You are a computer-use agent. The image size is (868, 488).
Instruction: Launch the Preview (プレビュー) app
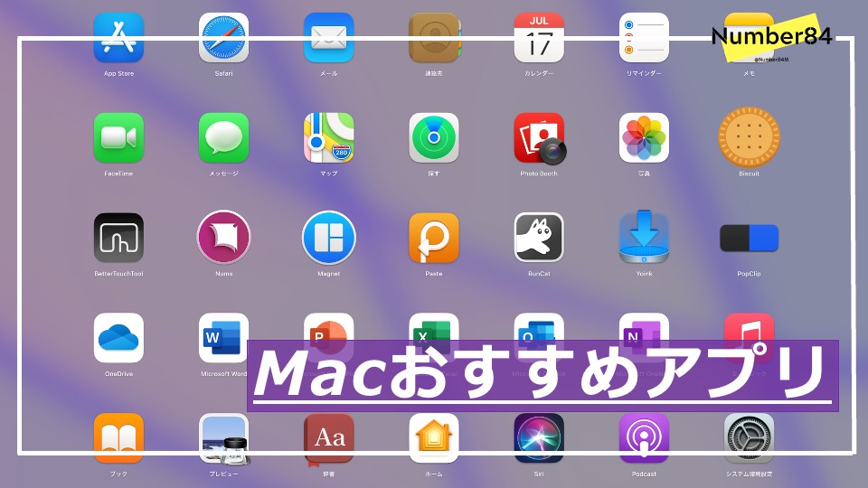tap(224, 439)
